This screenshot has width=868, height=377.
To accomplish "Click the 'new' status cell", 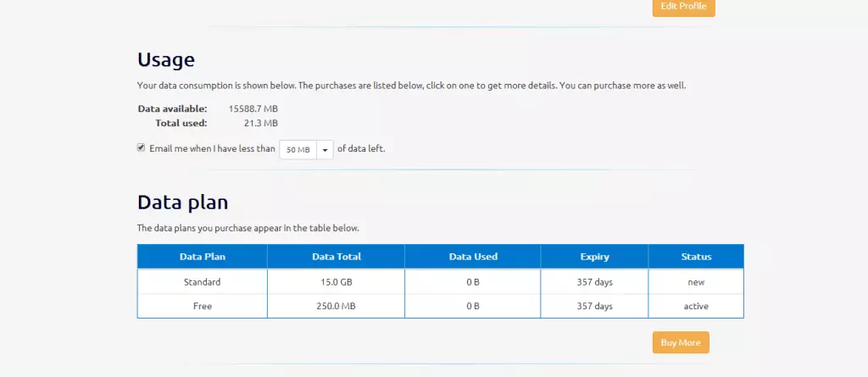I will [696, 281].
